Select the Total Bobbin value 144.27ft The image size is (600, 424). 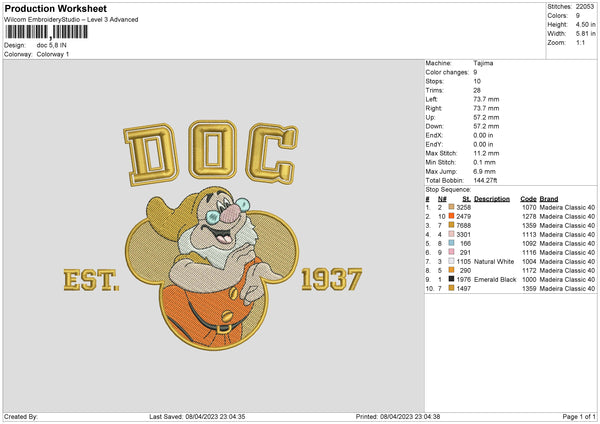tap(485, 181)
